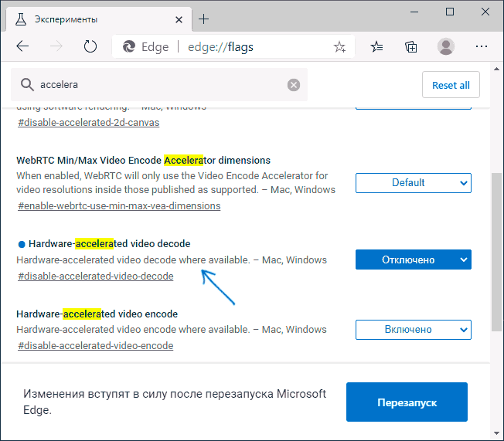Open the #disable-accelerated-video-decode link

(96, 276)
